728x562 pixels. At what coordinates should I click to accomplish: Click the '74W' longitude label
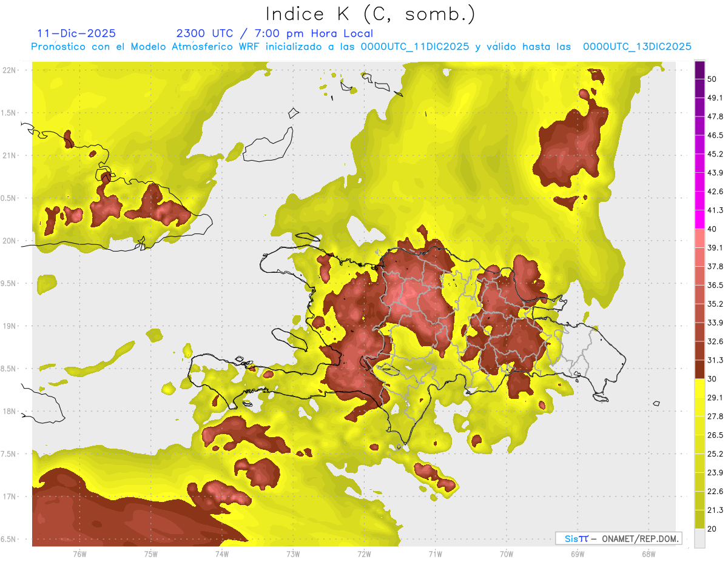coord(222,554)
